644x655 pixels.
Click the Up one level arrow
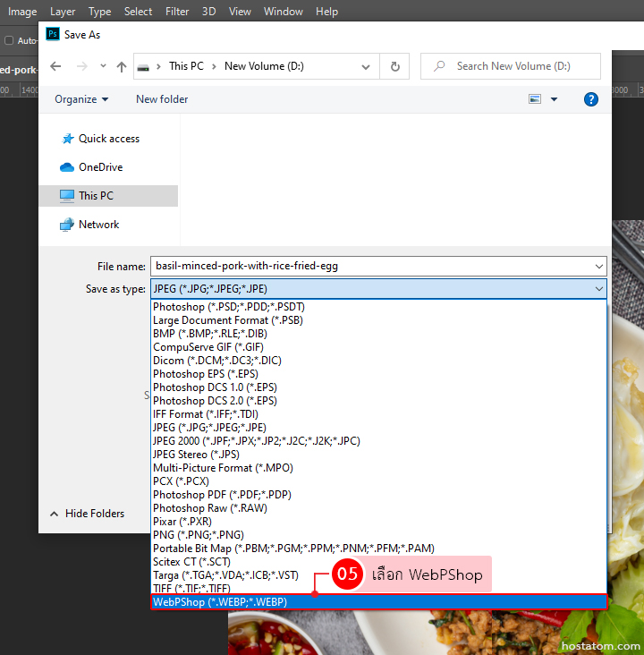pyautogui.click(x=122, y=66)
